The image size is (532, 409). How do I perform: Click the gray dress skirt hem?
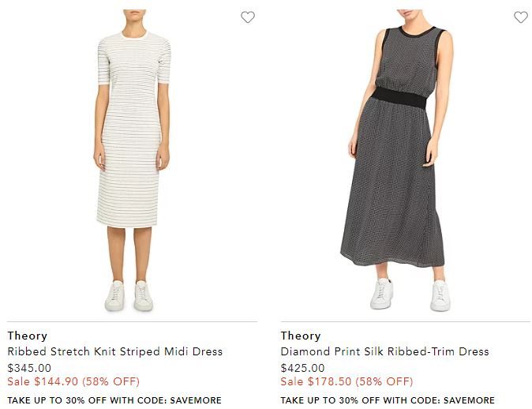392,261
